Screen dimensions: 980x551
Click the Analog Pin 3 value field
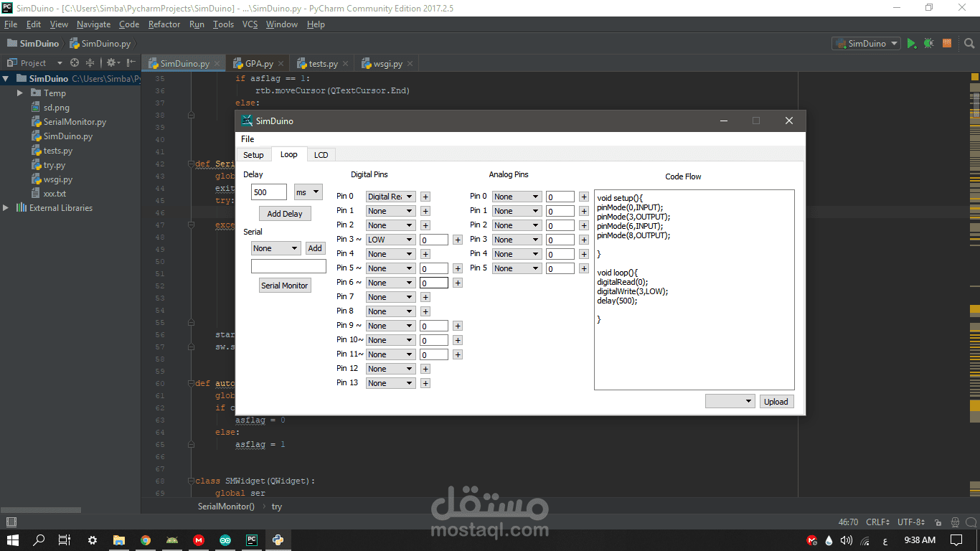[560, 240]
